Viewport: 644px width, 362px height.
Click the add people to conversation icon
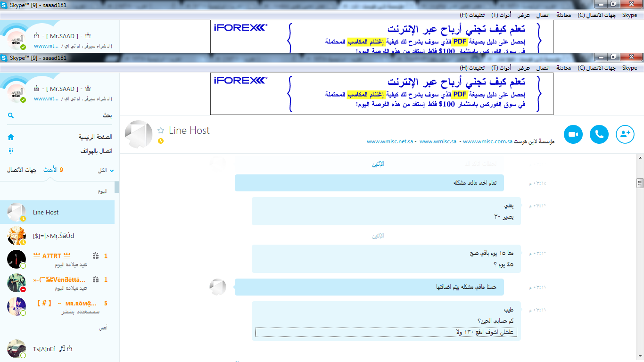(x=625, y=134)
